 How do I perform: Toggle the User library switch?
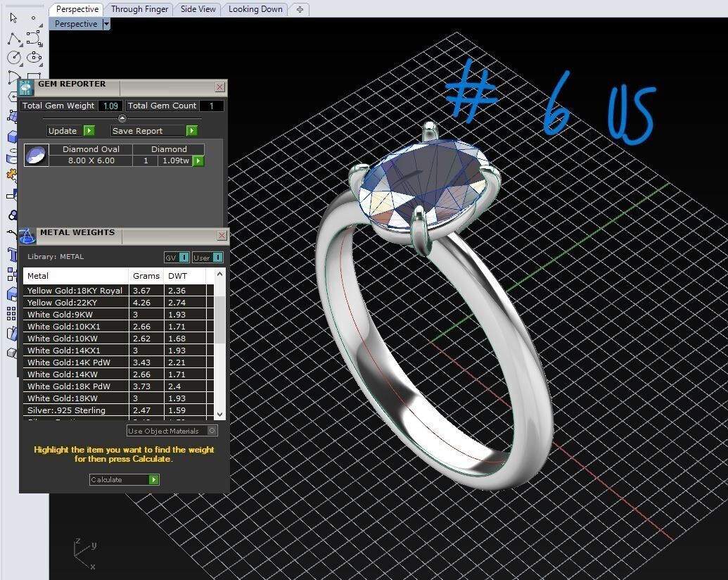pos(218,258)
